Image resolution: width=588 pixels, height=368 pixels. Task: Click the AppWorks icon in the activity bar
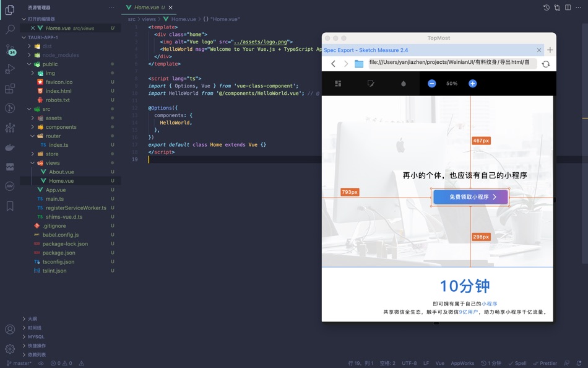pos(9,186)
